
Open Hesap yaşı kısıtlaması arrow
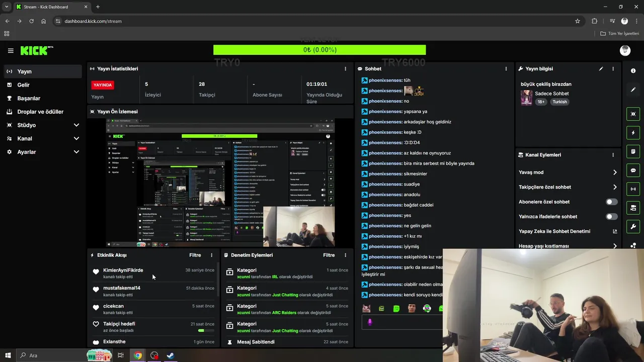(x=615, y=246)
